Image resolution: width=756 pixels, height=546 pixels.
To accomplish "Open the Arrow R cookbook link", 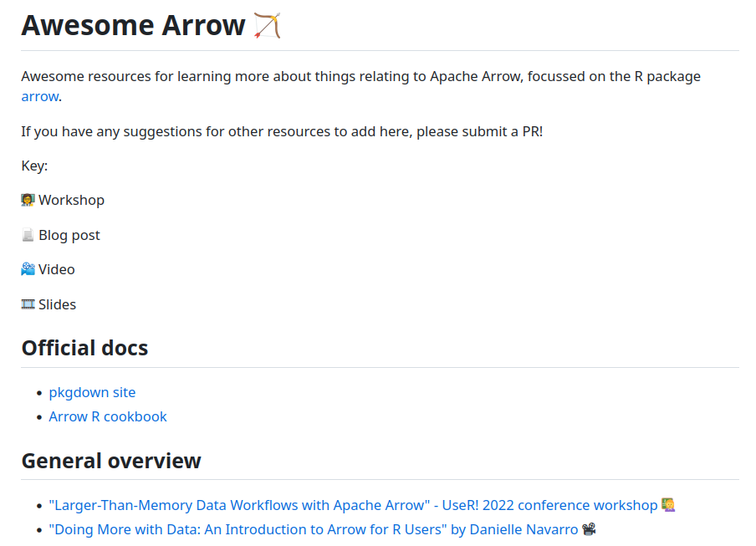I will click(x=108, y=417).
